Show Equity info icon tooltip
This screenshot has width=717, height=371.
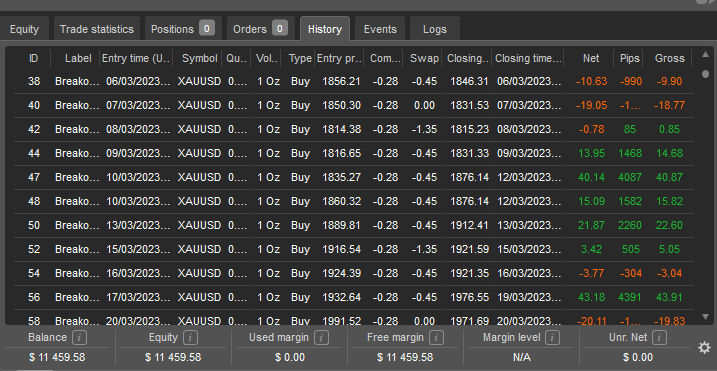(190, 338)
